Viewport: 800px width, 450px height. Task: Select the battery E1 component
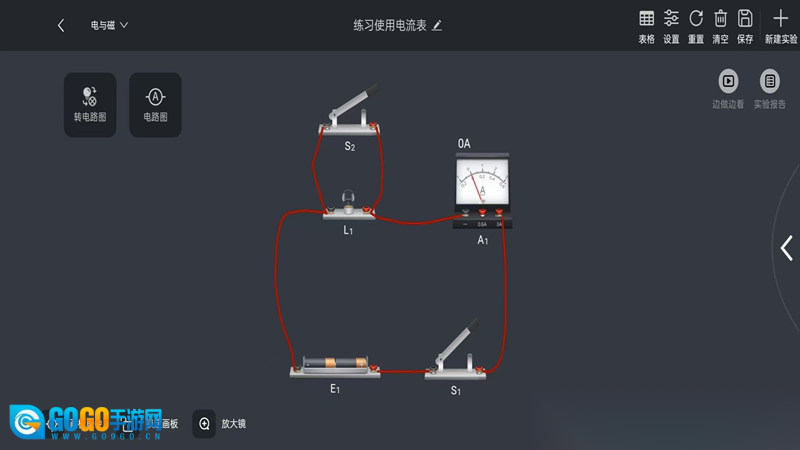pos(335,366)
